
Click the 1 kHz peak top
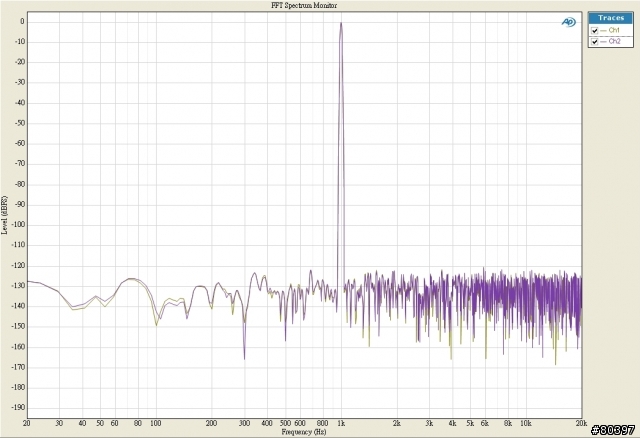click(341, 23)
